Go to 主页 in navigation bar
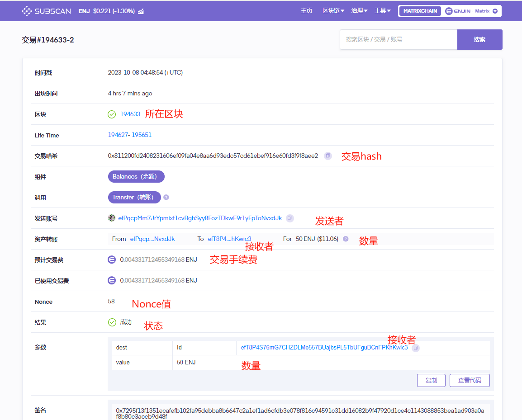Screen dimensions: 522x420 tap(306, 10)
